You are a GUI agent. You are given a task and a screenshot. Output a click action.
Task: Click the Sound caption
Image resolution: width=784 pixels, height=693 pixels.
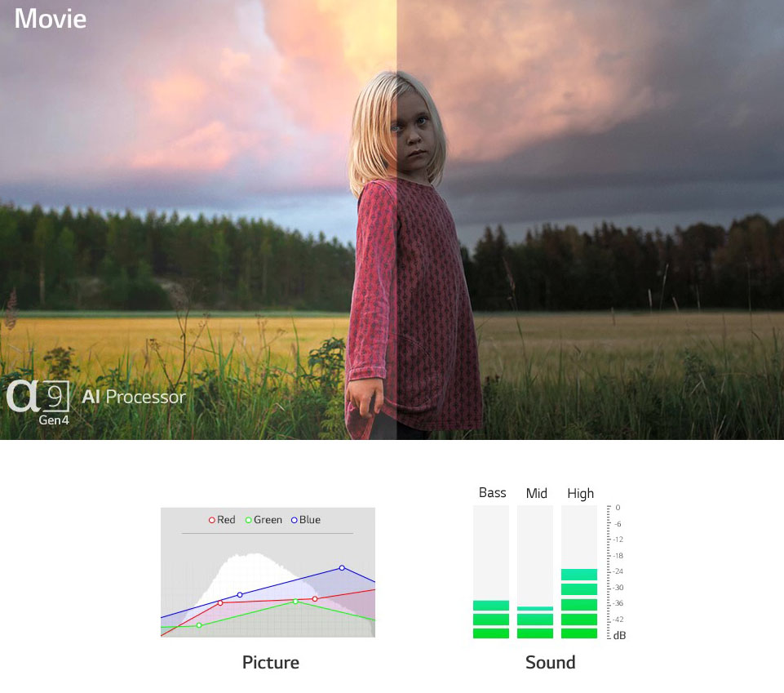(551, 663)
